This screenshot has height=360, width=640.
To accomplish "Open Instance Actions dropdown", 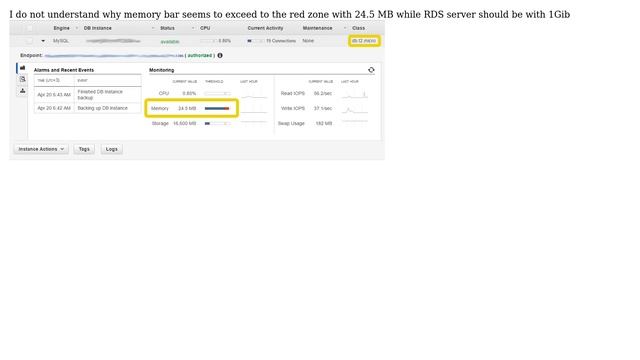I will pyautogui.click(x=41, y=149).
